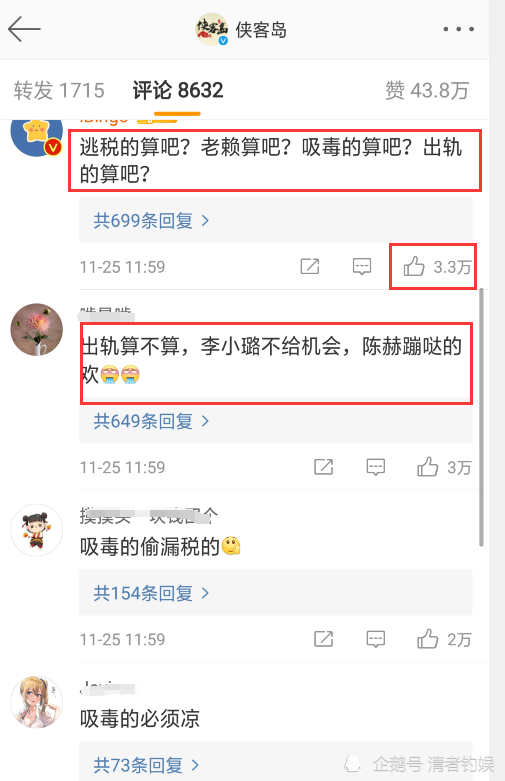Open 侠客岛 profile from header
505x781 pixels.
pyautogui.click(x=242, y=29)
